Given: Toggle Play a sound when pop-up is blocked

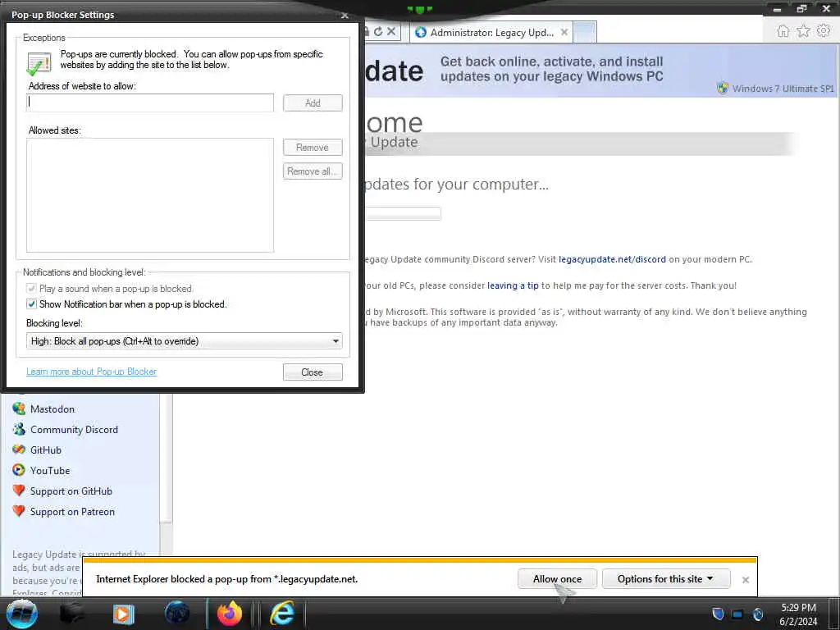Looking at the screenshot, I should [x=32, y=288].
